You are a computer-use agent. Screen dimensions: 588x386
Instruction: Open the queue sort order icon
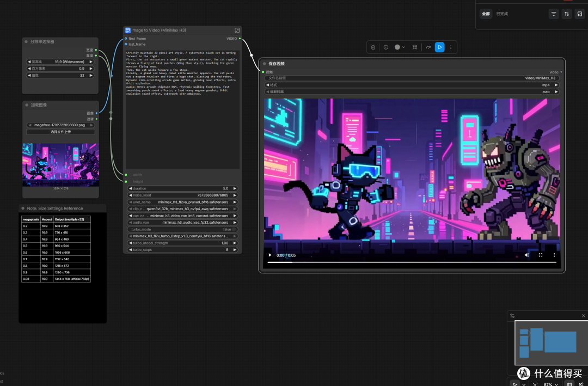(567, 14)
